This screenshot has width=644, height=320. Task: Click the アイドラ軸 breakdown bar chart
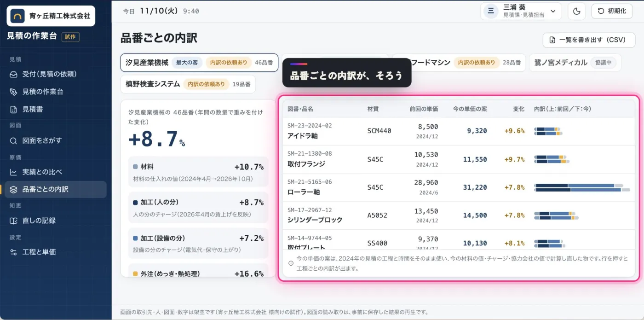(548, 131)
